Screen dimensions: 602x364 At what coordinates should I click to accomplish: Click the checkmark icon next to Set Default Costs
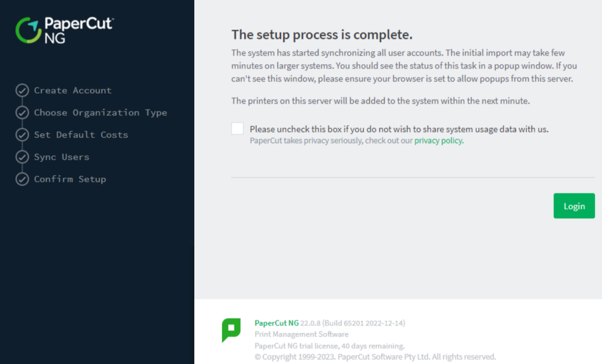(x=22, y=134)
